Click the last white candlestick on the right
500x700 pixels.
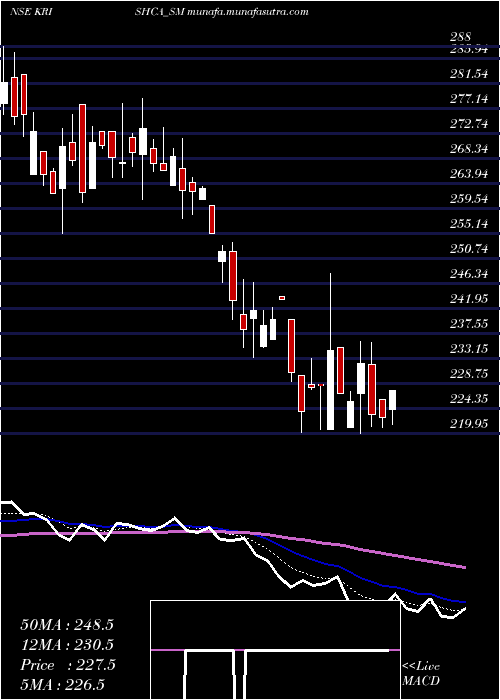point(393,400)
